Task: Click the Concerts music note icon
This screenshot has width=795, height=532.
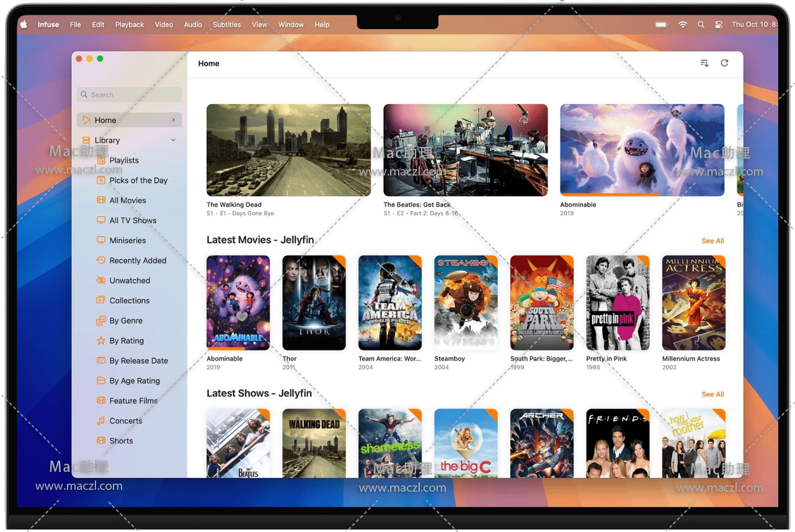Action: coord(101,420)
